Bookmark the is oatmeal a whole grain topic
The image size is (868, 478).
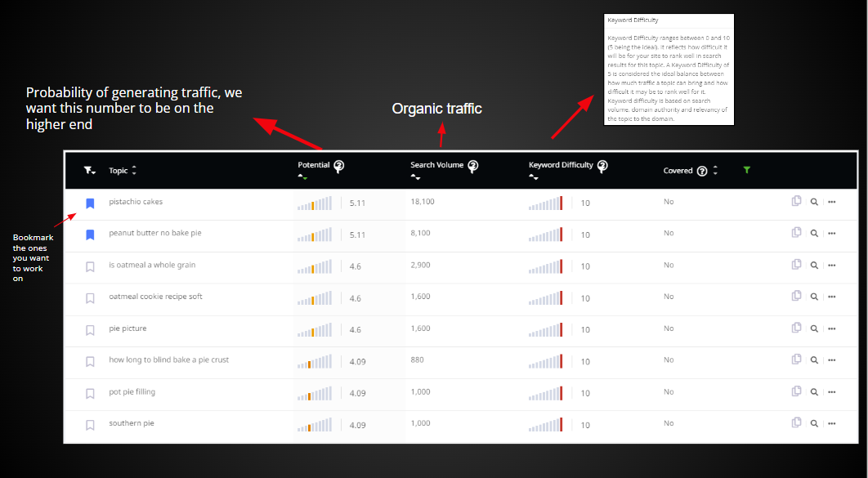coord(90,266)
